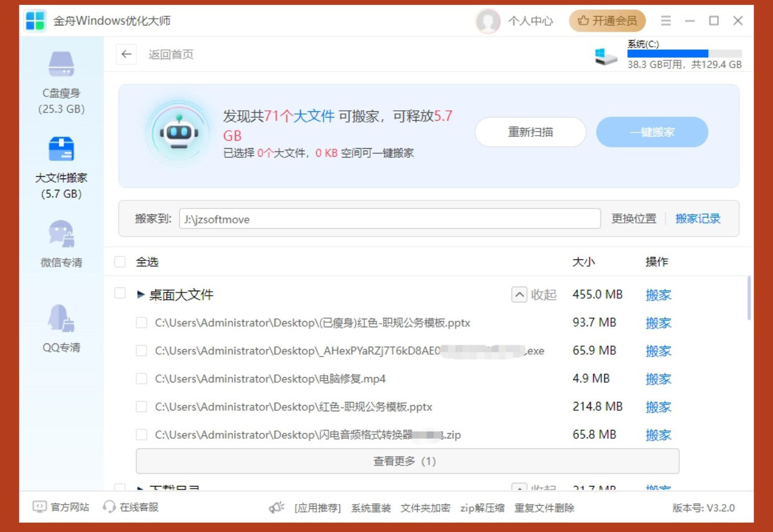Image resolution: width=773 pixels, height=532 pixels.
Task: Collapse 桌面大文件 group with 收起 button
Action: click(x=534, y=294)
